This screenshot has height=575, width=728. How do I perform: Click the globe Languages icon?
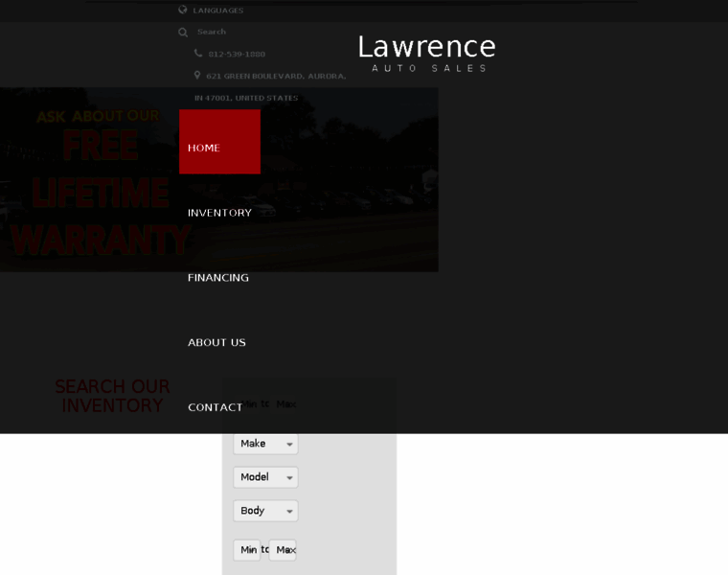183,10
